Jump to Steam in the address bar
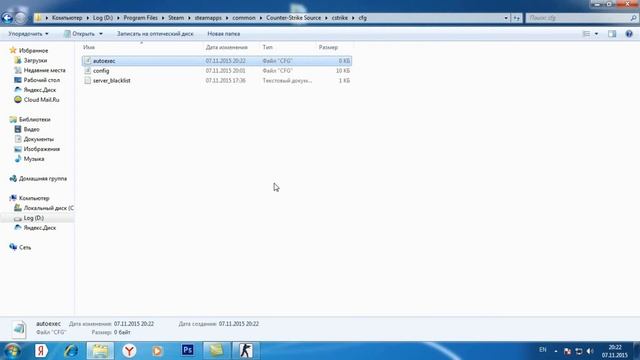The width and height of the screenshot is (640, 360). coord(176,18)
